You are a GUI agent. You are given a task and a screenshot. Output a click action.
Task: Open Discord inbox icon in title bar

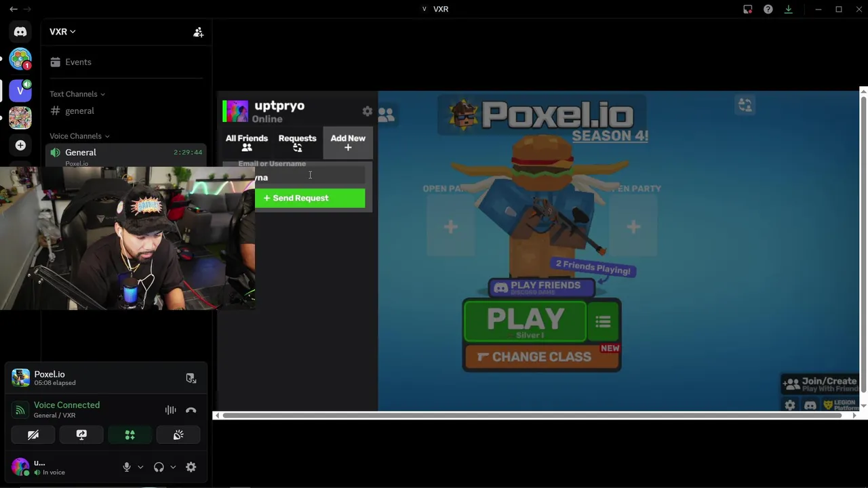(747, 9)
